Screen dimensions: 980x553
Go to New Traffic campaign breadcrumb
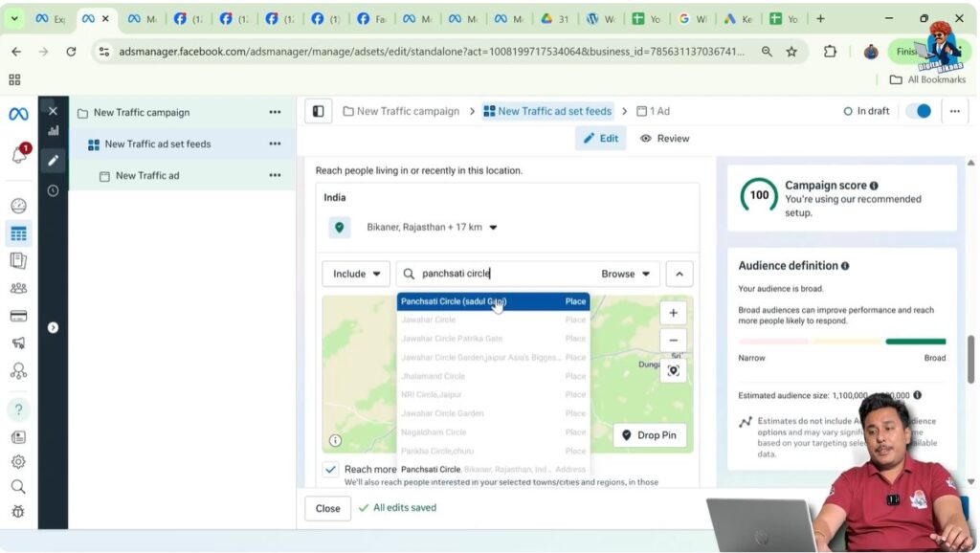tap(401, 111)
